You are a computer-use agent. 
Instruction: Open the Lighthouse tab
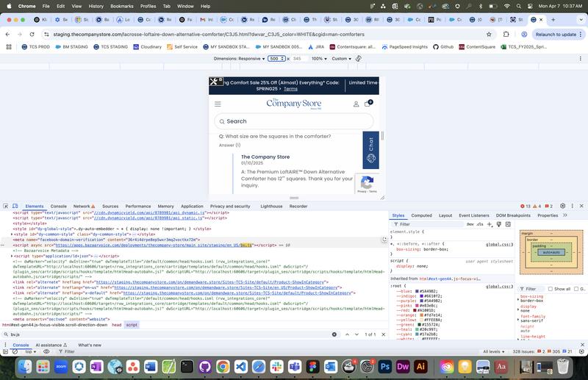(x=271, y=207)
